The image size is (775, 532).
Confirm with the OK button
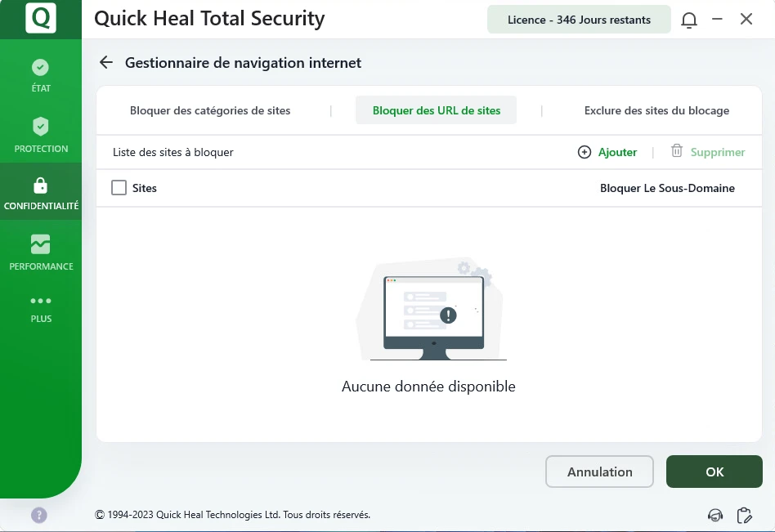714,472
